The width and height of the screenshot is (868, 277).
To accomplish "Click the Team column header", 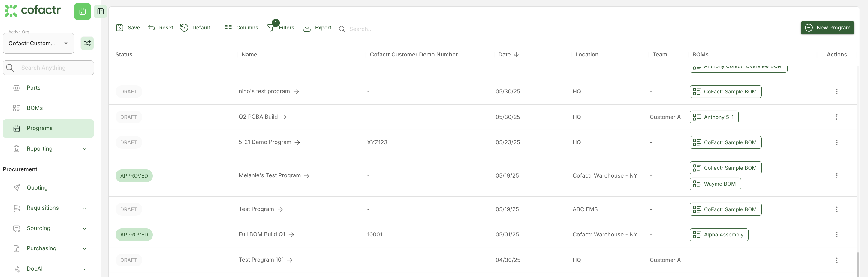I will tap(659, 55).
